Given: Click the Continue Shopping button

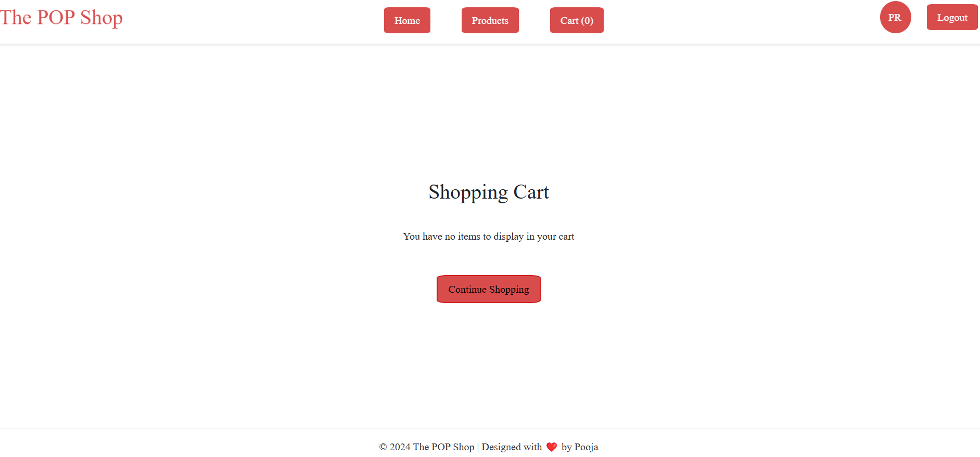Looking at the screenshot, I should point(489,289).
